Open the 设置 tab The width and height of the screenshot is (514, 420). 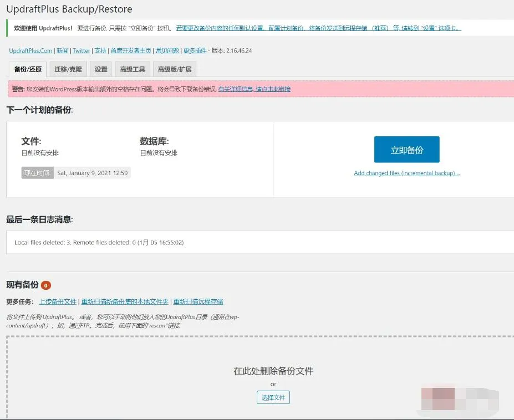(x=101, y=69)
